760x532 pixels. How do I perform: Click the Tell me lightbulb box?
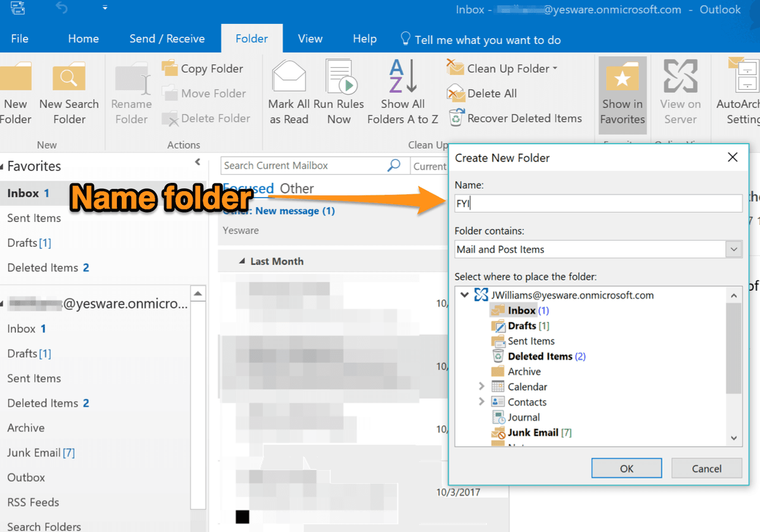coord(480,40)
